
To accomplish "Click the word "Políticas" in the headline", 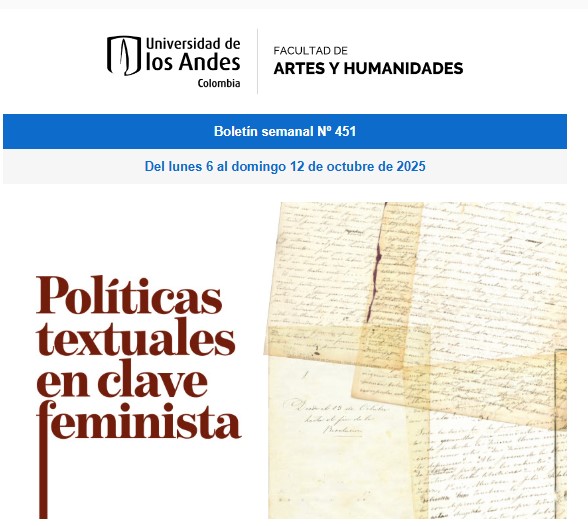I will pyautogui.click(x=129, y=296).
